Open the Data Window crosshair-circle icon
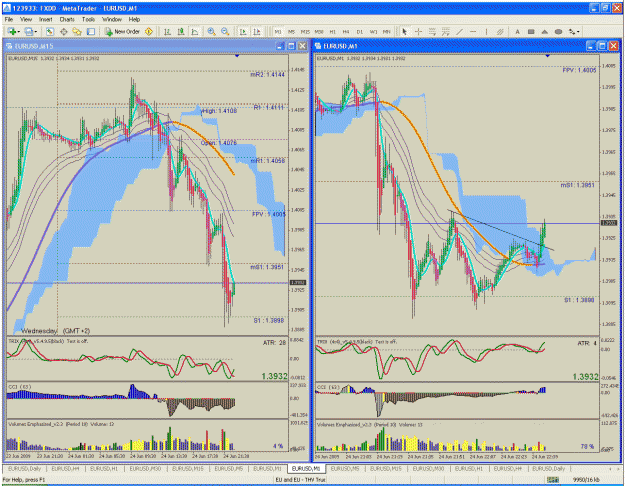The image size is (625, 486). pos(63,31)
